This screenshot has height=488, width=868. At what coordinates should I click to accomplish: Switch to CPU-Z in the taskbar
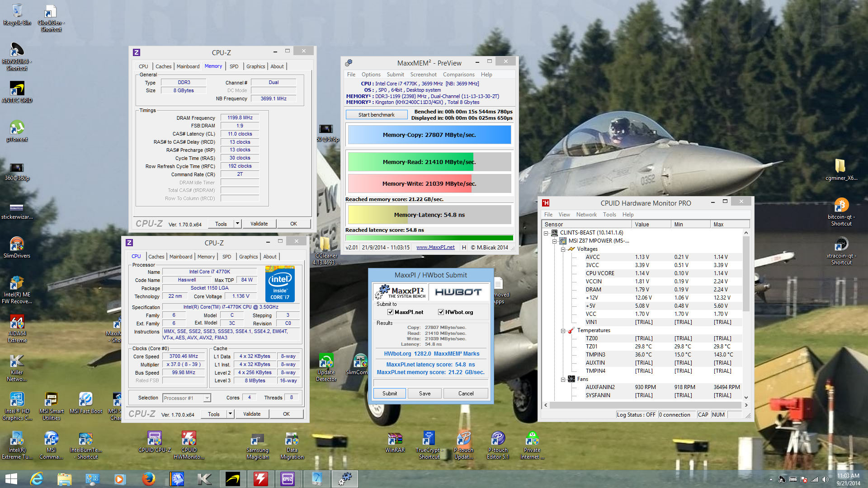tap(288, 479)
